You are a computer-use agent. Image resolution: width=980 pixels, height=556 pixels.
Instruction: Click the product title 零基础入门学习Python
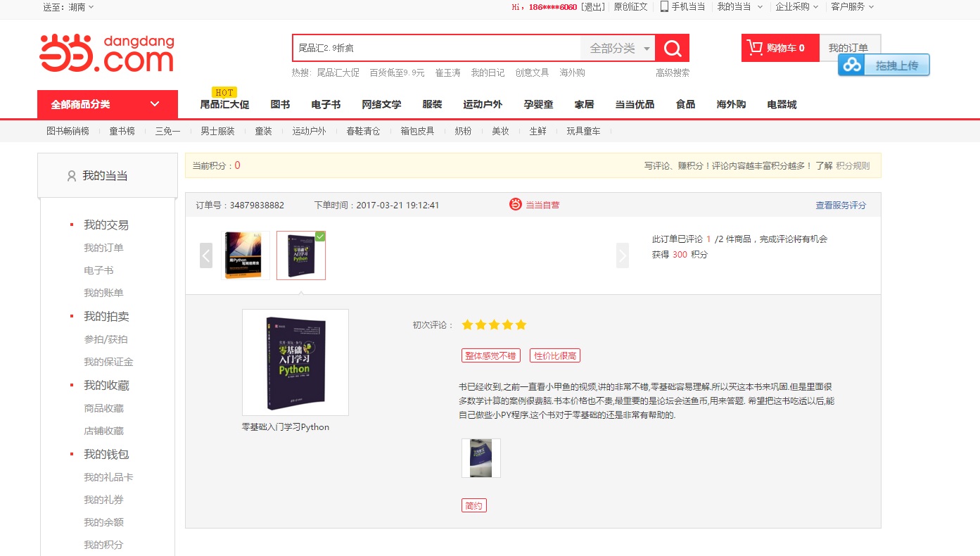286,427
